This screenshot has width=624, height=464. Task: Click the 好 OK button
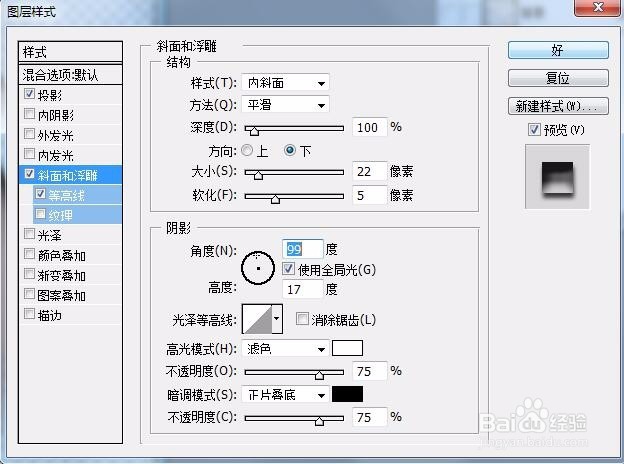(x=558, y=50)
